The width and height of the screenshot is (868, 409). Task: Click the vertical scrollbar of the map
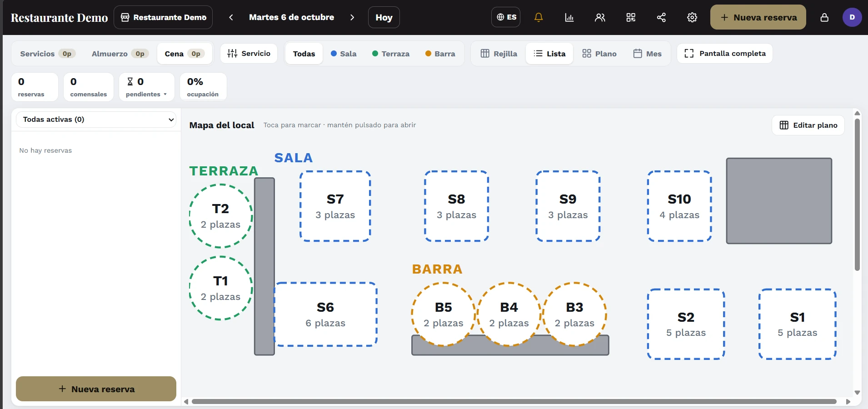857,195
